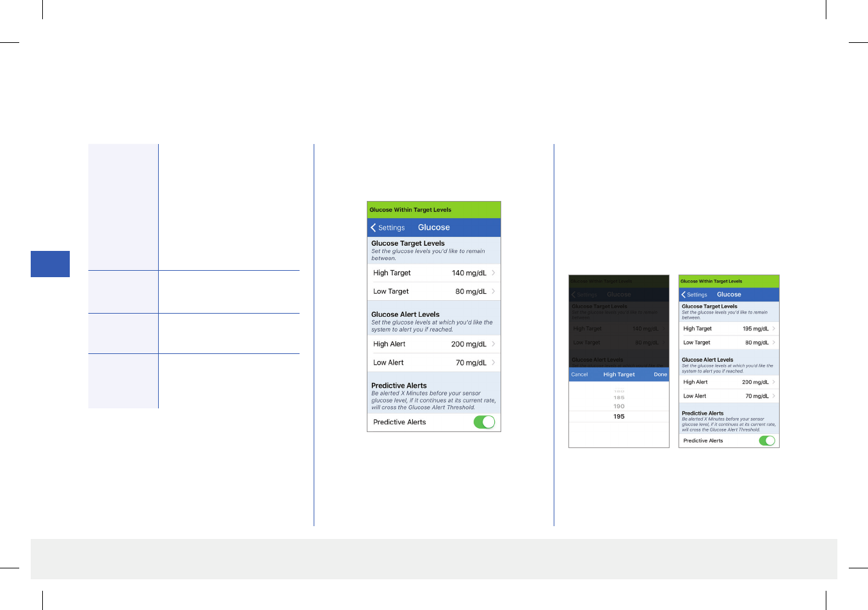Viewport: 868px width, 610px height.
Task: Open High Target row showing 195 mg/dL
Action: tap(729, 328)
